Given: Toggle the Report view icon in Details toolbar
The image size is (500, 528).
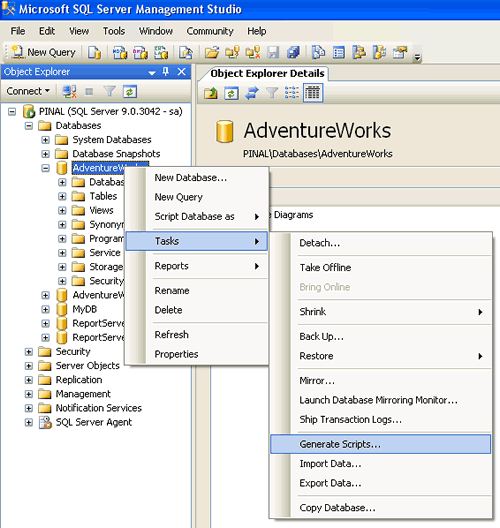Looking at the screenshot, I should (x=313, y=93).
